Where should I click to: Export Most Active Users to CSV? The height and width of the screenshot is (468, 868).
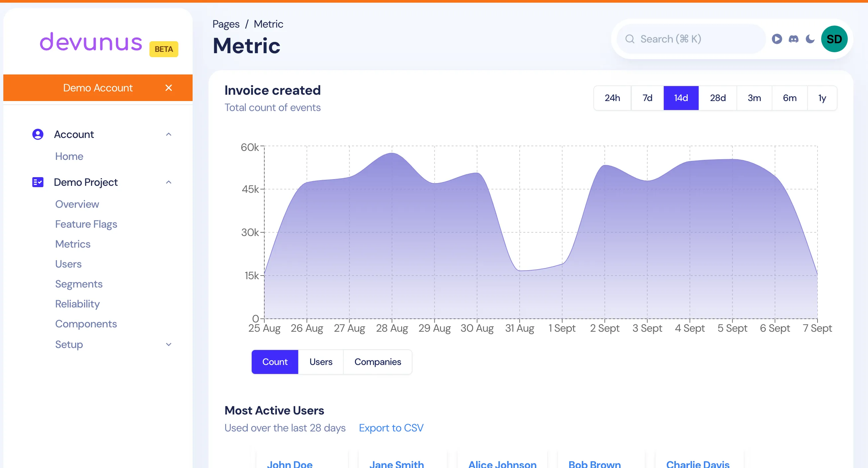click(x=391, y=427)
